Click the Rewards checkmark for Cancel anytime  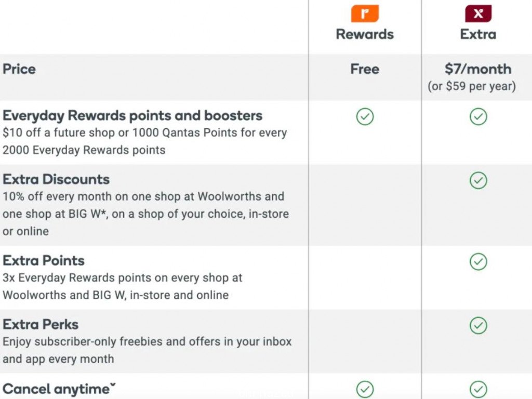click(365, 389)
